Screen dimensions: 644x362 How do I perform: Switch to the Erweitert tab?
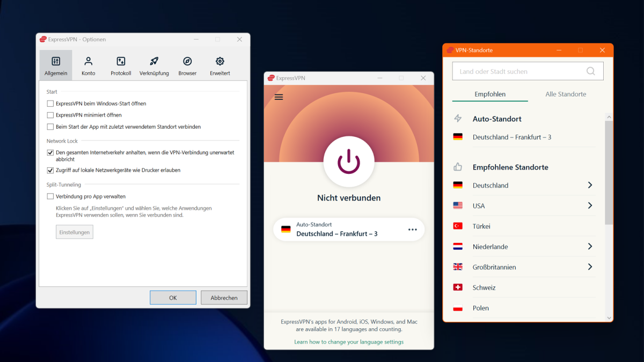220,65
